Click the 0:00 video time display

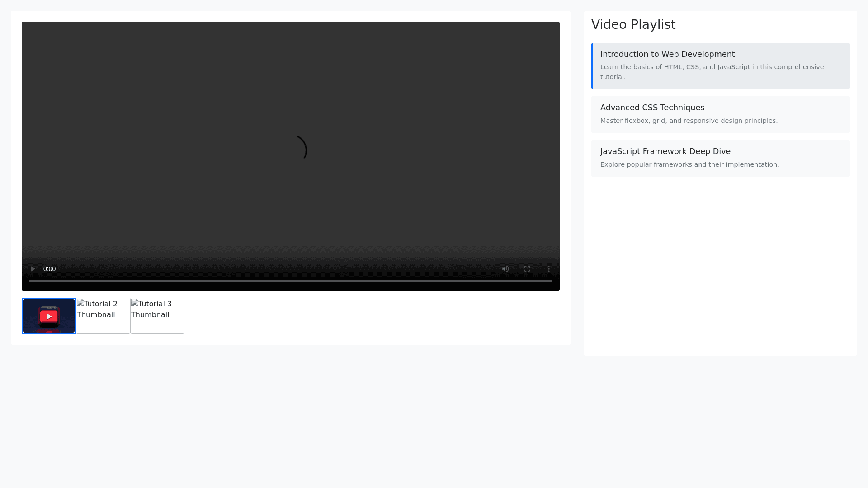tap(49, 269)
